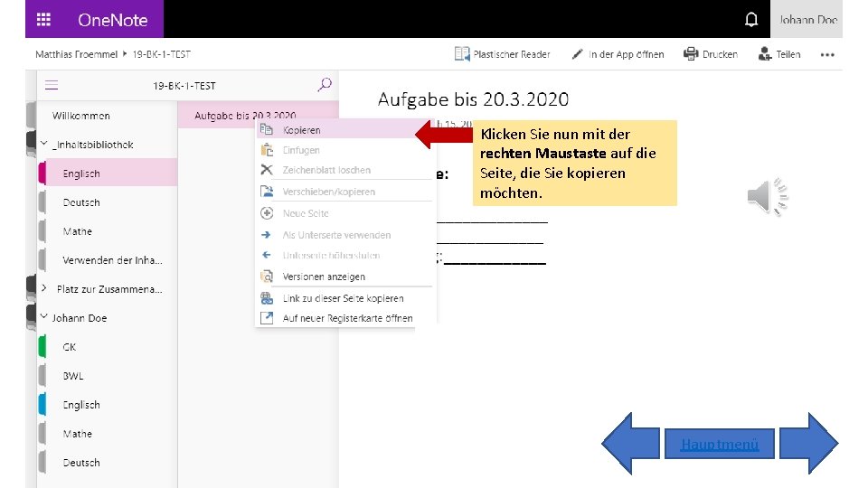Click the Verschieben/kopieren icon
The width and height of the screenshot is (868, 488).
(267, 192)
